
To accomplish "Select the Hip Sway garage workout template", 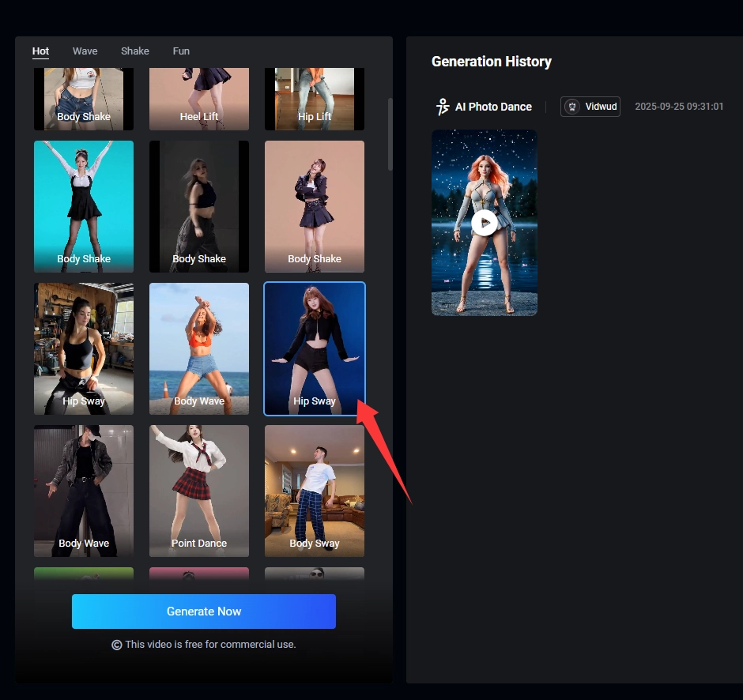I will [83, 348].
